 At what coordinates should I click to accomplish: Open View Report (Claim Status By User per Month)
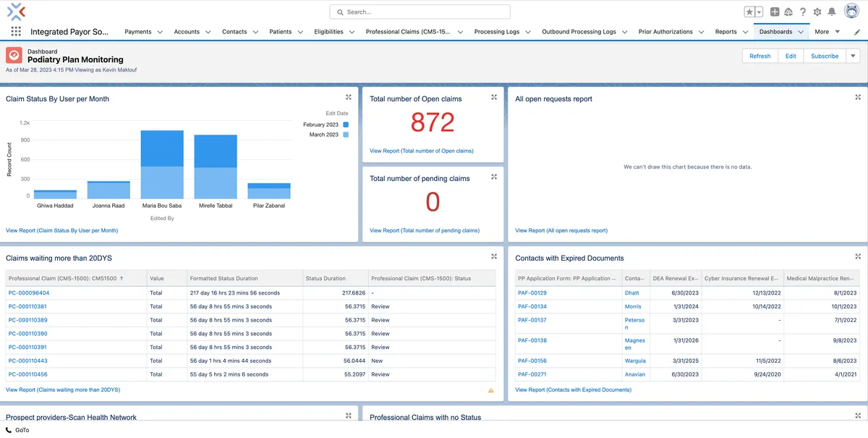[x=61, y=230]
